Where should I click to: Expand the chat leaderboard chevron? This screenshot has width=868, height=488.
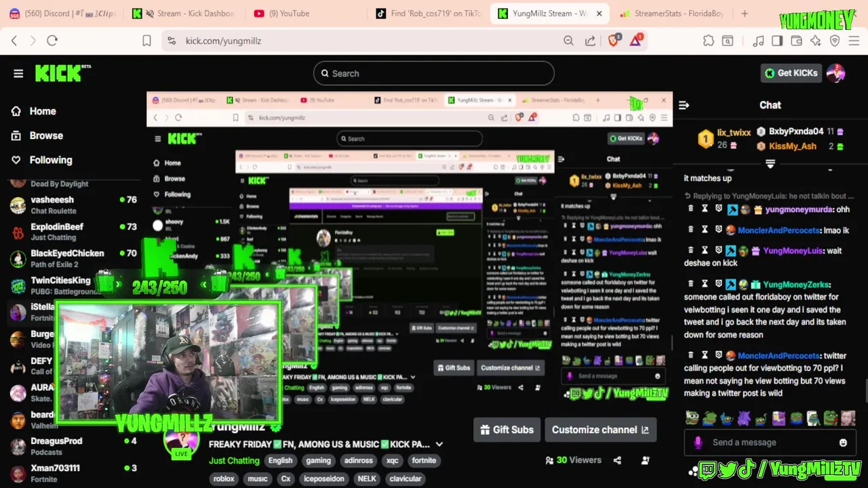(x=770, y=163)
